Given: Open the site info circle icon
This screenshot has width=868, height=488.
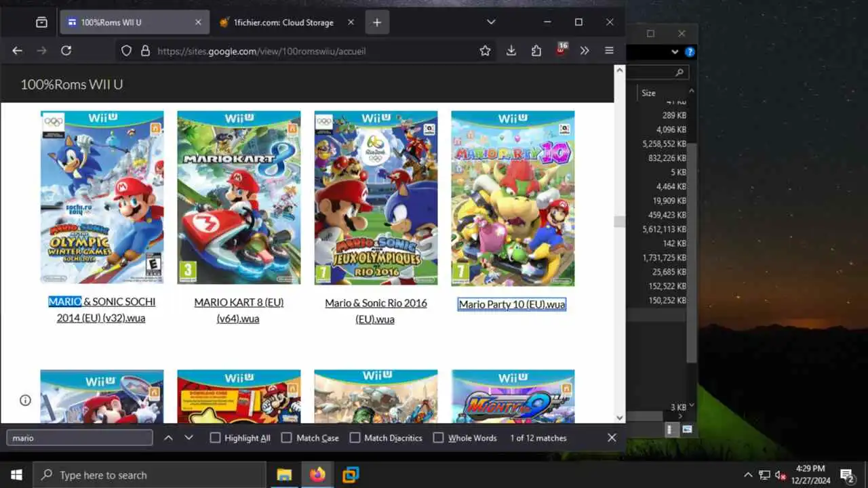Looking at the screenshot, I should [25, 400].
